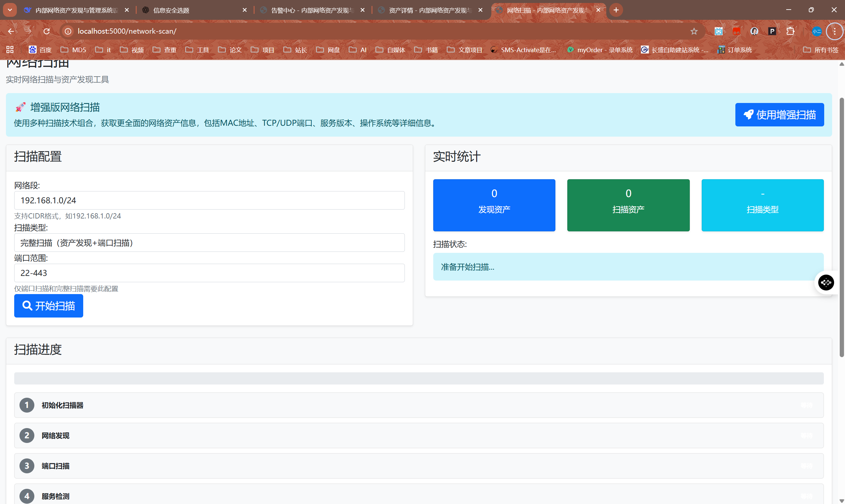The image size is (845, 504).
Task: Close the 资产详情 tab
Action: (x=480, y=10)
